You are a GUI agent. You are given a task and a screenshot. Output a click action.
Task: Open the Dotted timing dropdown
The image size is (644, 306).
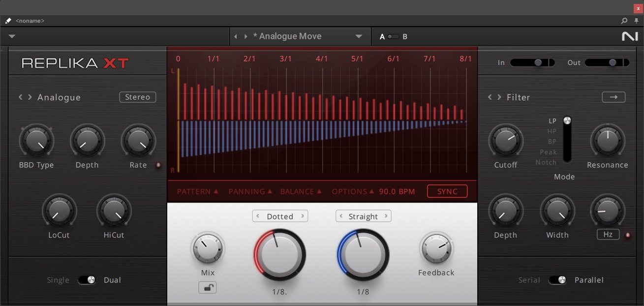(280, 216)
